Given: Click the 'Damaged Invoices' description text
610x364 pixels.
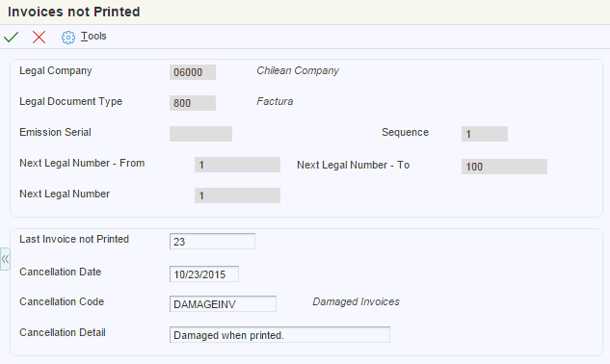Looking at the screenshot, I should (x=356, y=301).
